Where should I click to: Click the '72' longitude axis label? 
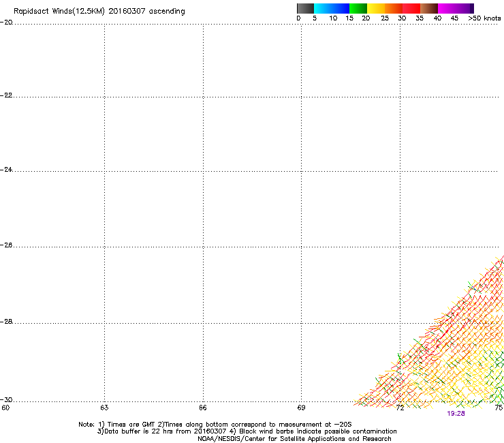coord(400,408)
